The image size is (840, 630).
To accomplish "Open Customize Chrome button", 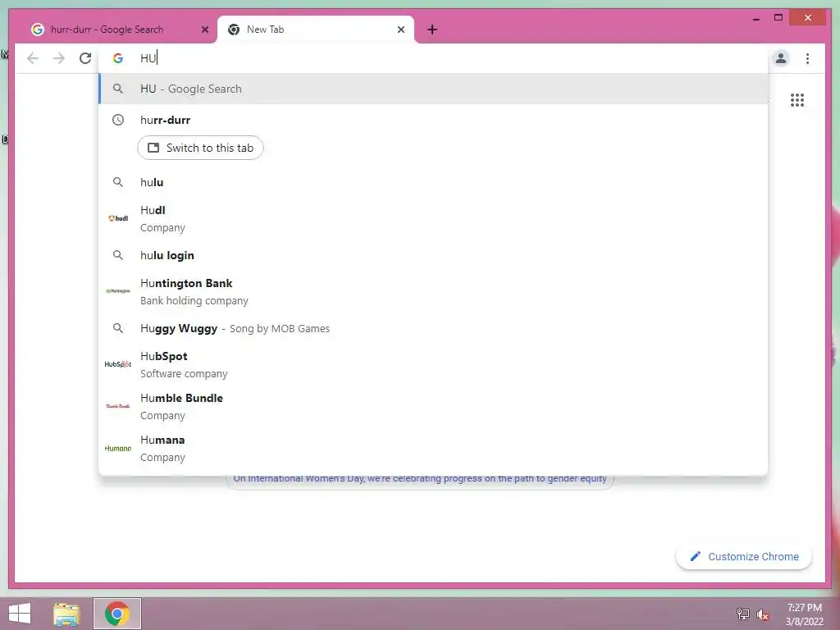I will click(x=743, y=557).
